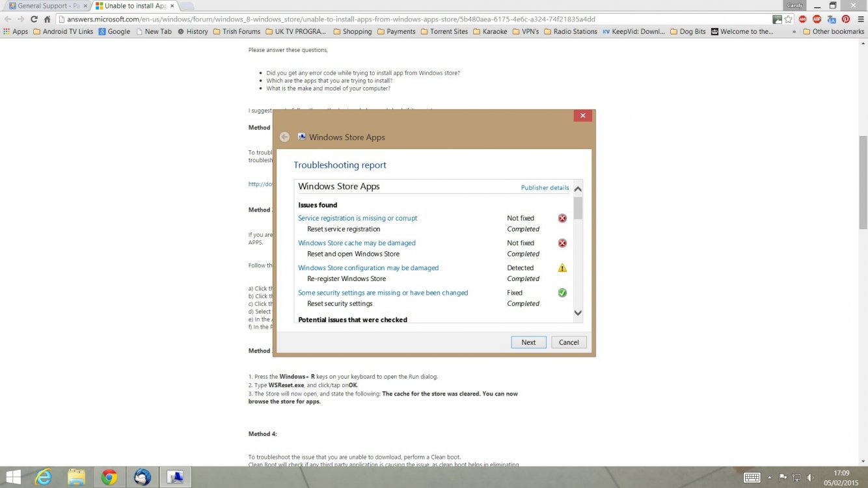Click the green image extension icon in address bar
Screen dimensions: 868x488
[777, 19]
